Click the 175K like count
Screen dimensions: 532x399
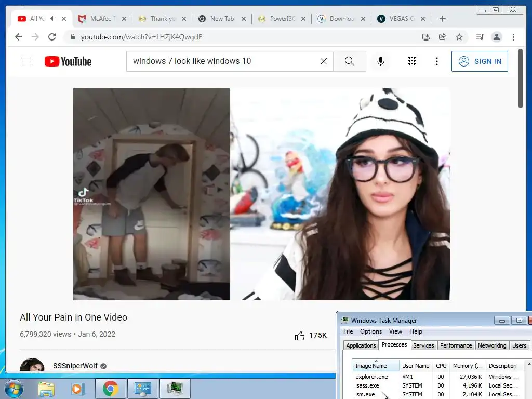(x=317, y=336)
